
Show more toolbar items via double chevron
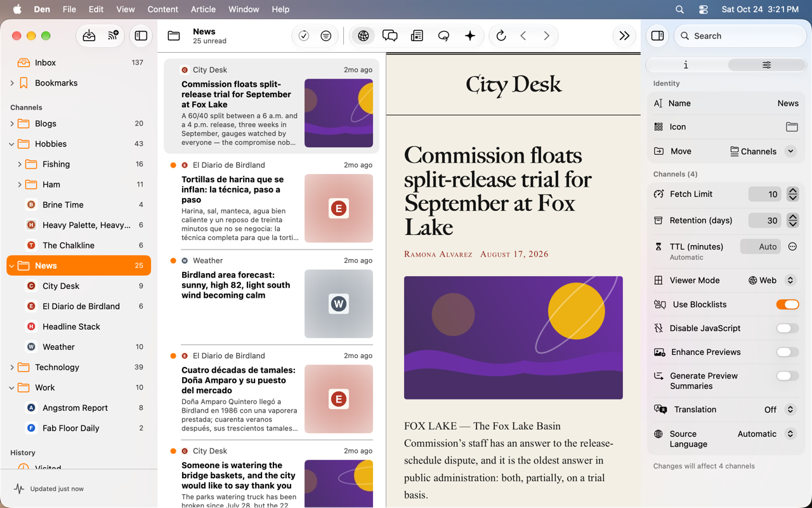click(624, 36)
